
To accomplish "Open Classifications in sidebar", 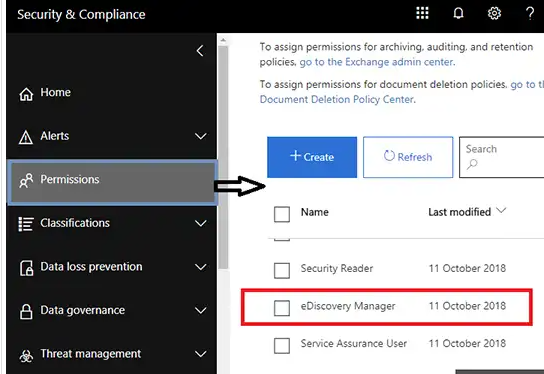I will [x=75, y=223].
